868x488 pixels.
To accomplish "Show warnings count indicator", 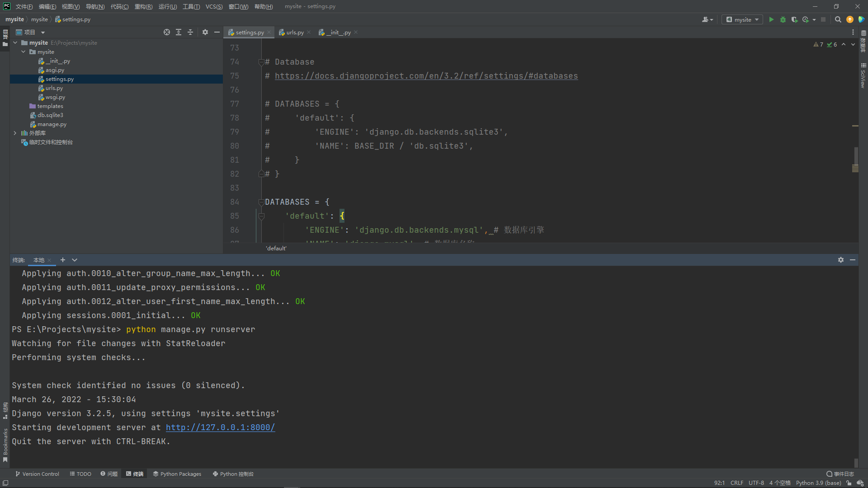I will [x=818, y=44].
